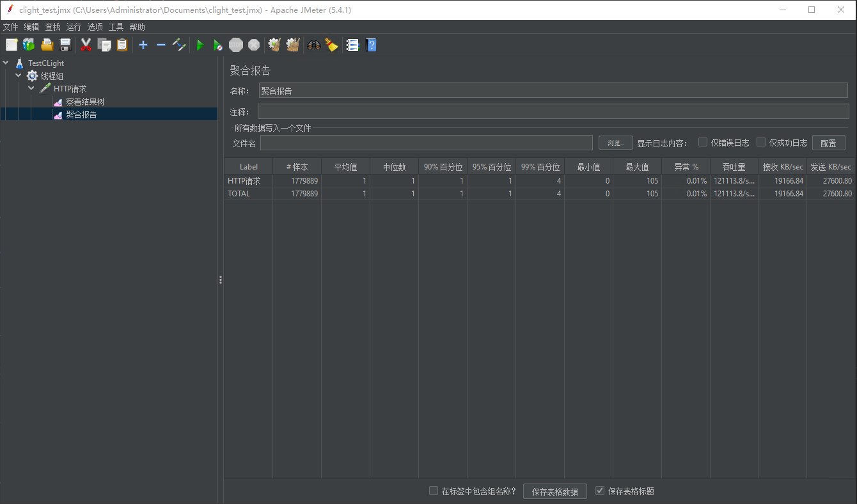
Task: Collapse the TestCLight tree node
Action: coord(6,63)
